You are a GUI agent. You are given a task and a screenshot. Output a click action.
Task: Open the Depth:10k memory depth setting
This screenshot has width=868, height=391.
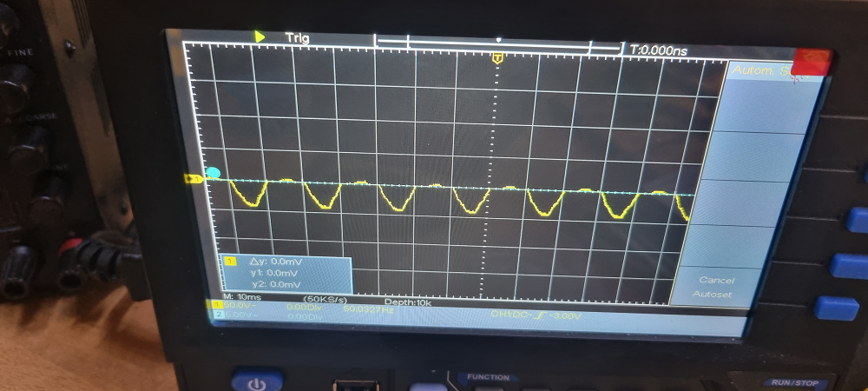click(408, 301)
